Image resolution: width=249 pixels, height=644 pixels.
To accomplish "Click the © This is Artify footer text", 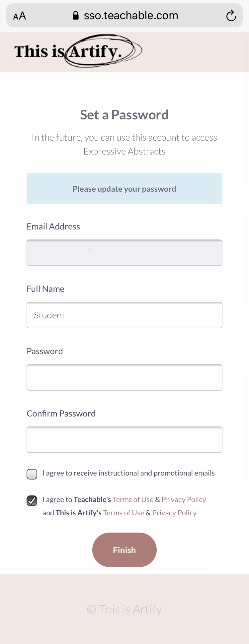I will pyautogui.click(x=124, y=609).
